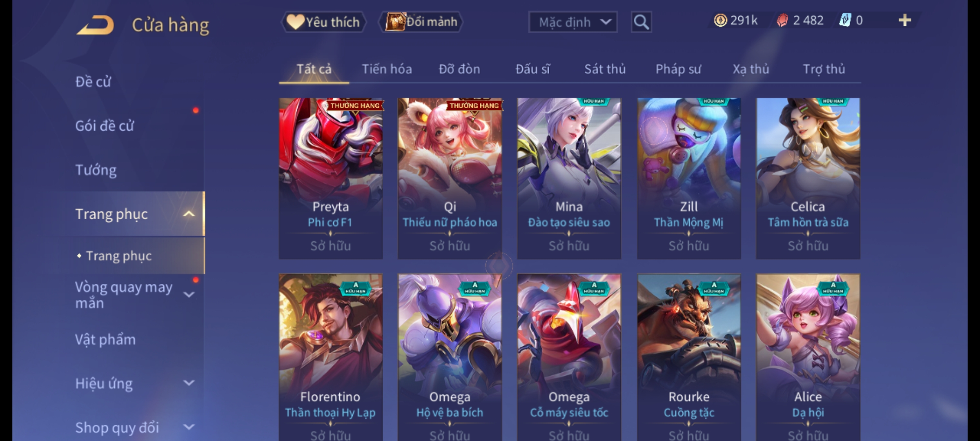Switch to the Sát thủ tab
This screenshot has width=980, height=441.
point(605,69)
